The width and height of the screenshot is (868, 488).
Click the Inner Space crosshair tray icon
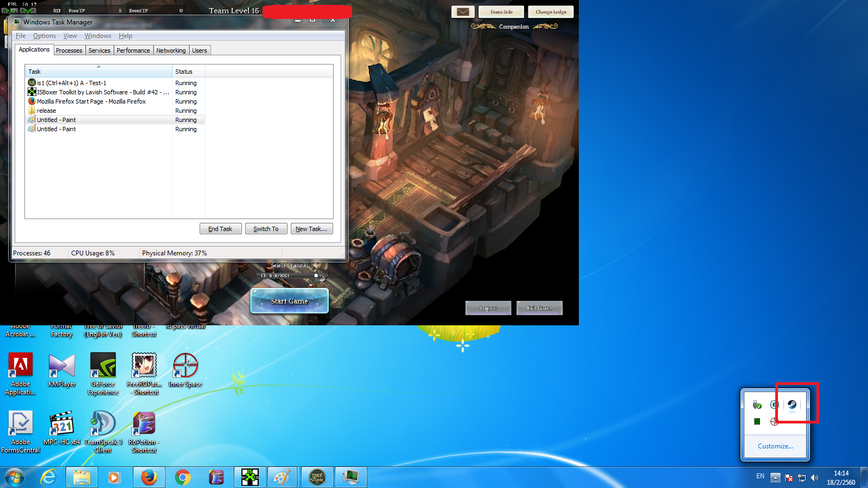[774, 421]
